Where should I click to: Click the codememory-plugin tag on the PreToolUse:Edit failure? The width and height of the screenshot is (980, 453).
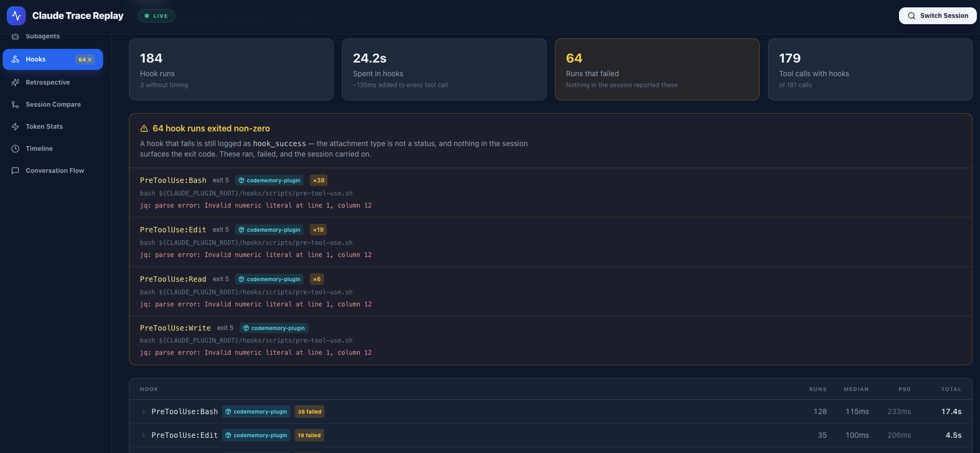click(269, 230)
